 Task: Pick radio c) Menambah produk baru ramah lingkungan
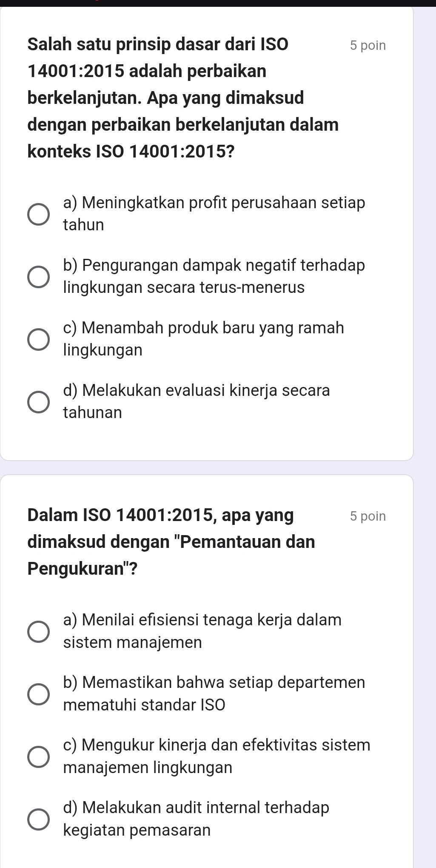(x=38, y=339)
